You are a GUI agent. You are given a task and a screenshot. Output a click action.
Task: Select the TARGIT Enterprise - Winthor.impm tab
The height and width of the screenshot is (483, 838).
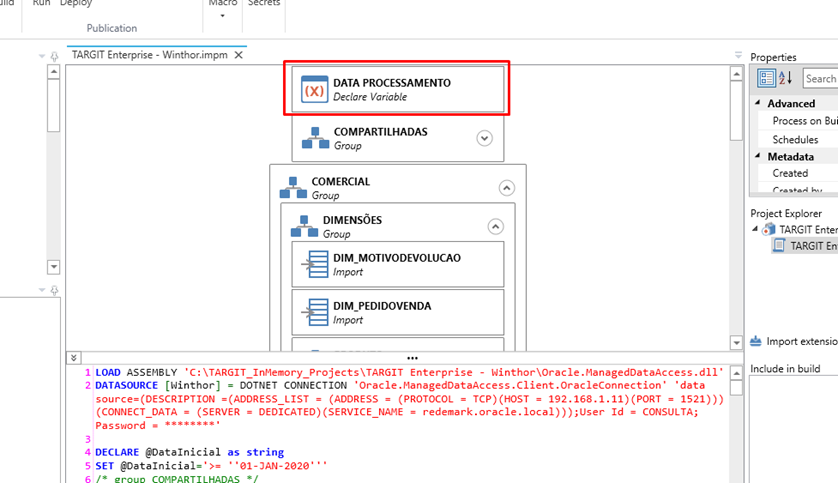(150, 55)
